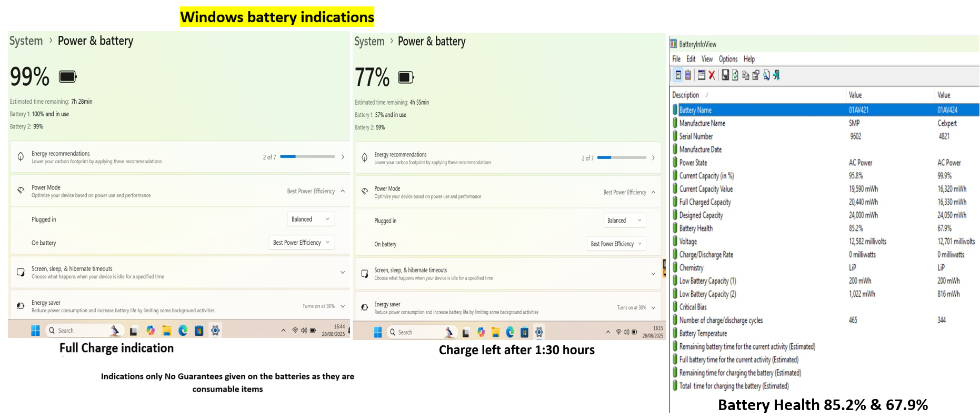This screenshot has width=980, height=419.
Task: Open On battery dropdown in the 99% window
Action: click(302, 243)
